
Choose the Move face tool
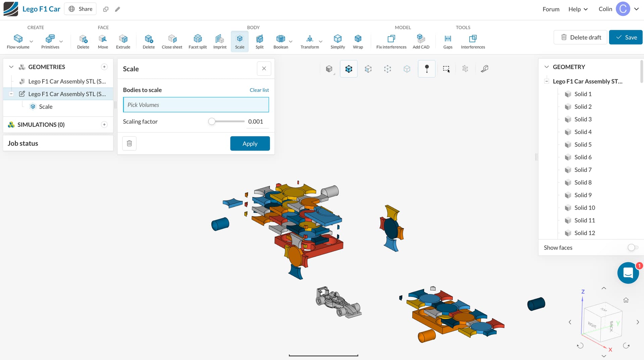103,41
